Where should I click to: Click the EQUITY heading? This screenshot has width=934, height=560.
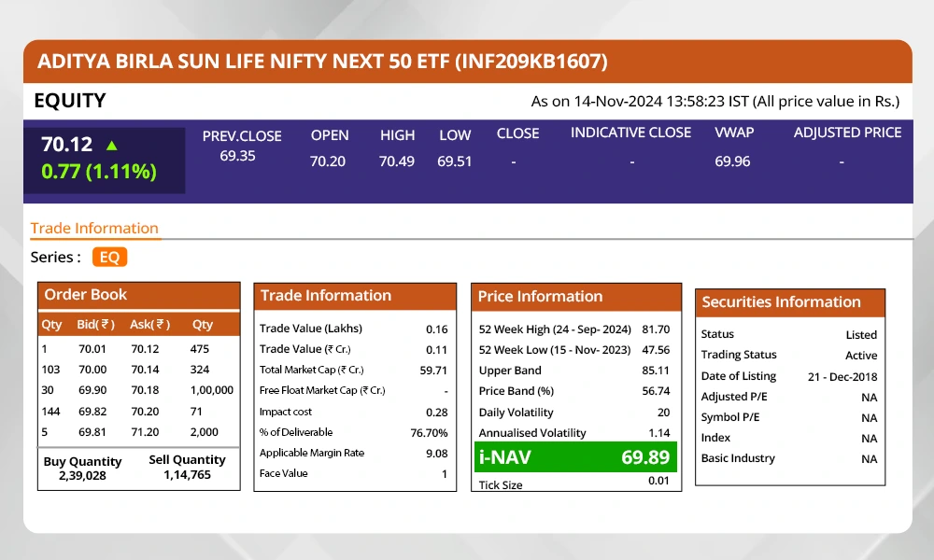pyautogui.click(x=70, y=101)
